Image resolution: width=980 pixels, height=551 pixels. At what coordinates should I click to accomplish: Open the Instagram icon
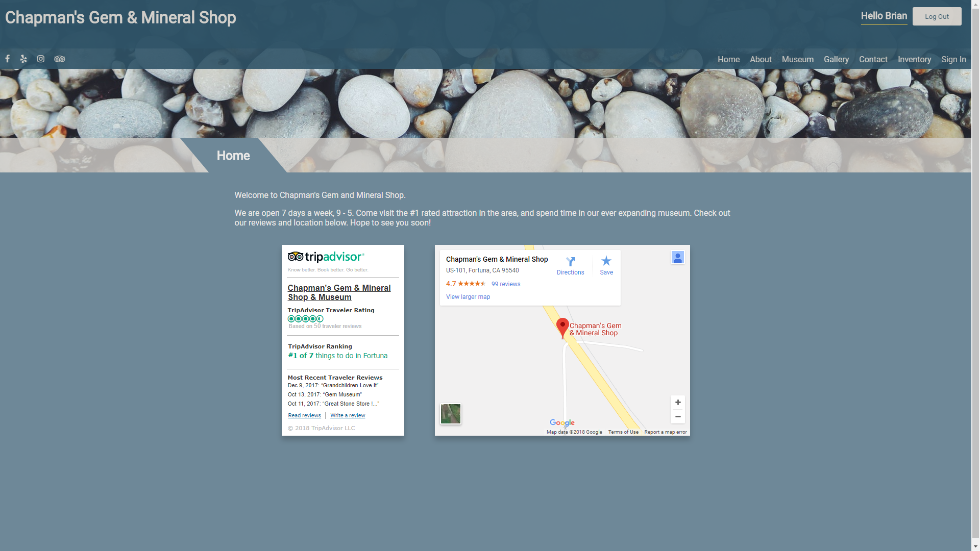[x=40, y=59]
